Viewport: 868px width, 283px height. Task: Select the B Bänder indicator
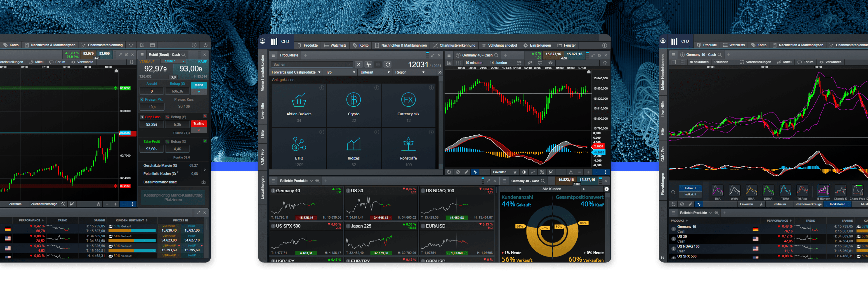tap(823, 190)
